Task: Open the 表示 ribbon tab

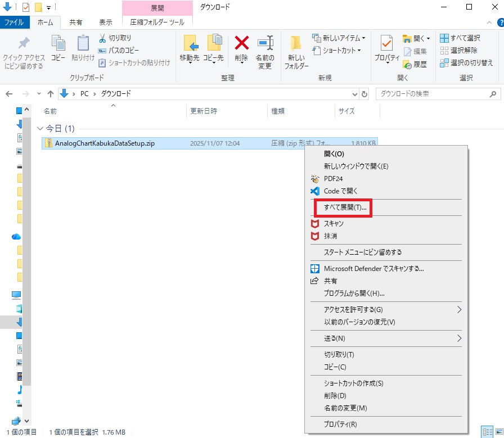Action: coord(105,22)
